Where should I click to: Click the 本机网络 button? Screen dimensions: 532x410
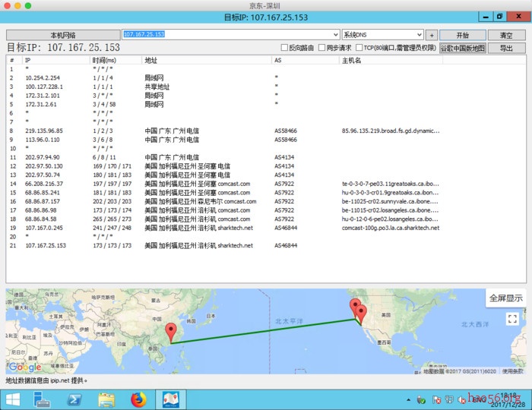pos(63,35)
